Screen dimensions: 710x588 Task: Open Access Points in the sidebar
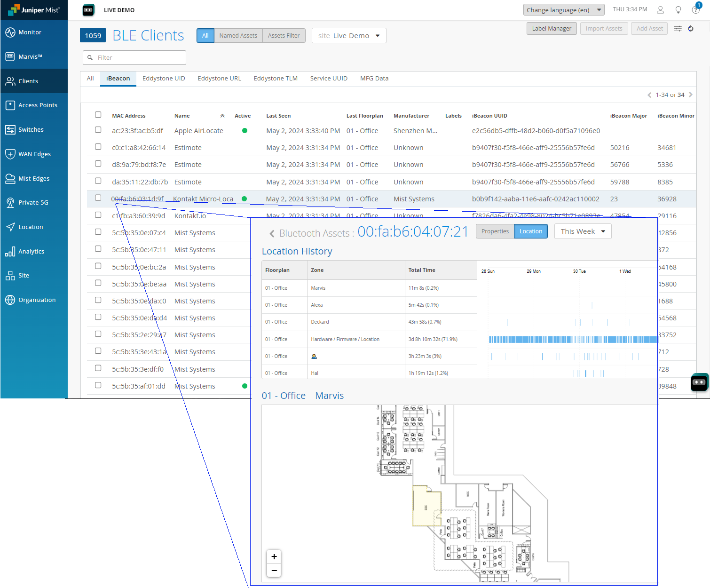pos(38,105)
